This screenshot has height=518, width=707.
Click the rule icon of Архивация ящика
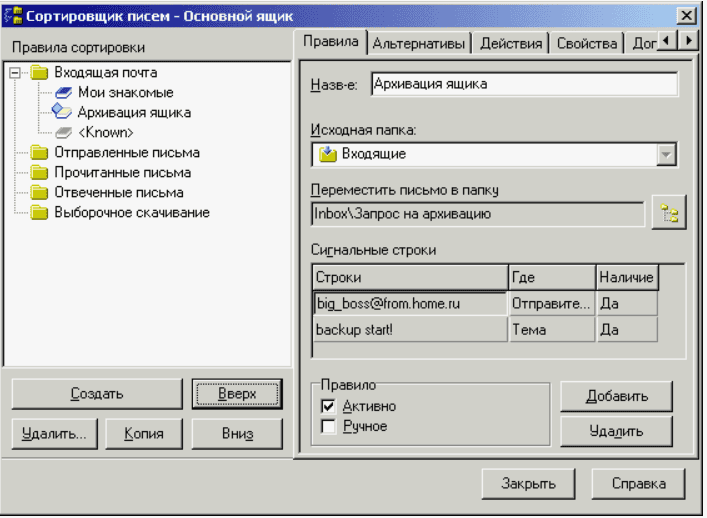pyautogui.click(x=62, y=111)
